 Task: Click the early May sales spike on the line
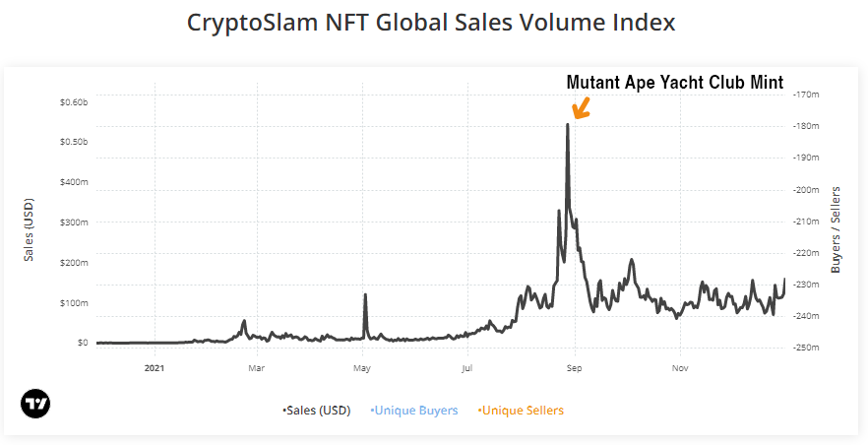pyautogui.click(x=365, y=295)
